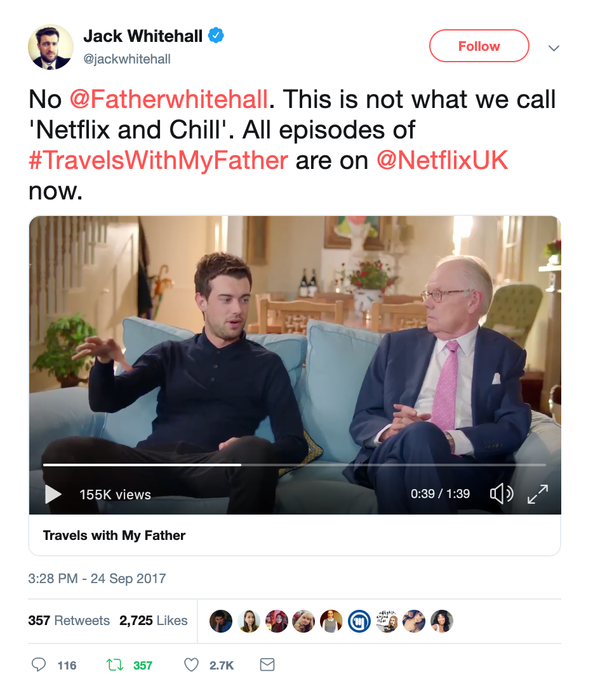The width and height of the screenshot is (593, 700).
Task: Toggle the video volume speaker
Action: (502, 494)
